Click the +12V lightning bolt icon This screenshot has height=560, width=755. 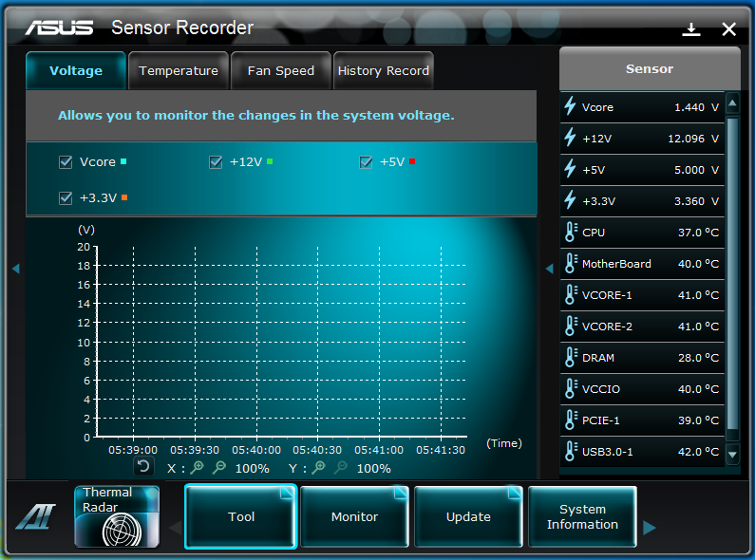(570, 138)
